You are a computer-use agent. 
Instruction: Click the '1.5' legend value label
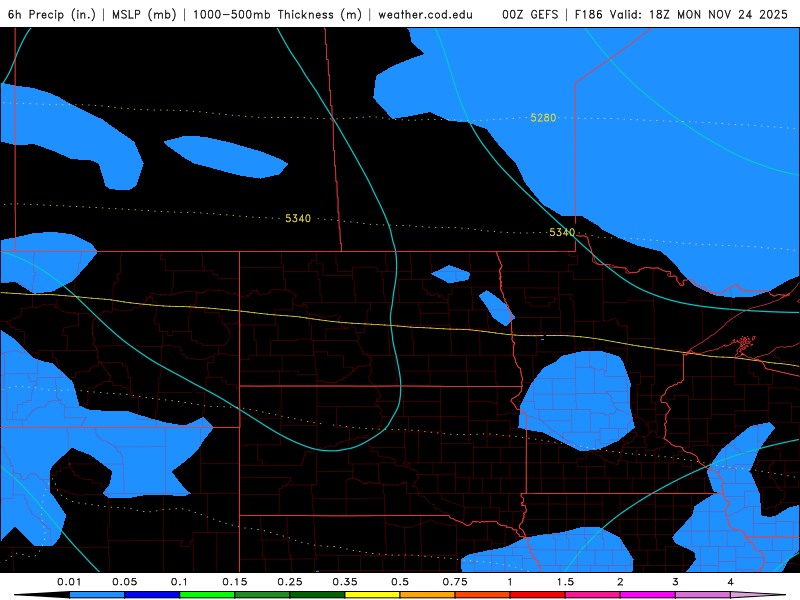[565, 582]
